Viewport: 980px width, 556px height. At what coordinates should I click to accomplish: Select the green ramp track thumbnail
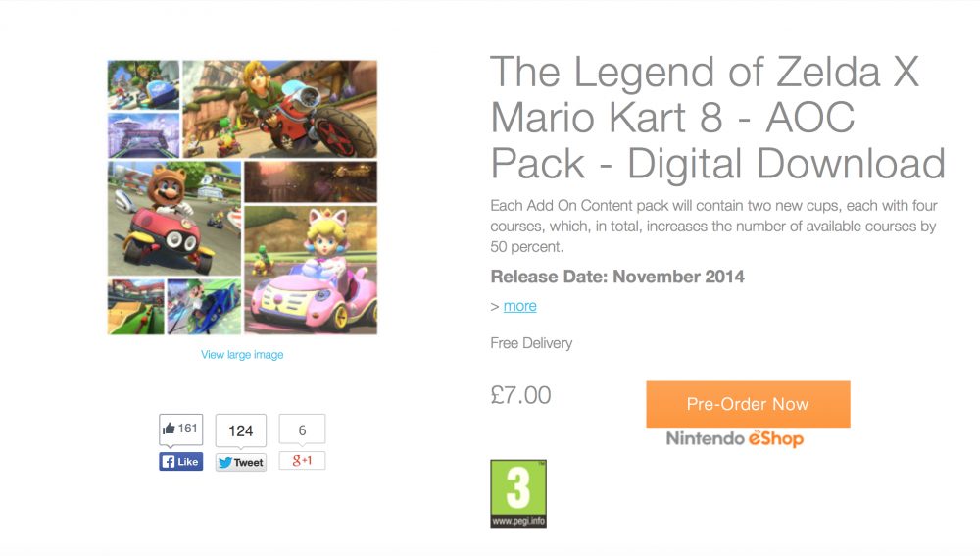pos(135,307)
